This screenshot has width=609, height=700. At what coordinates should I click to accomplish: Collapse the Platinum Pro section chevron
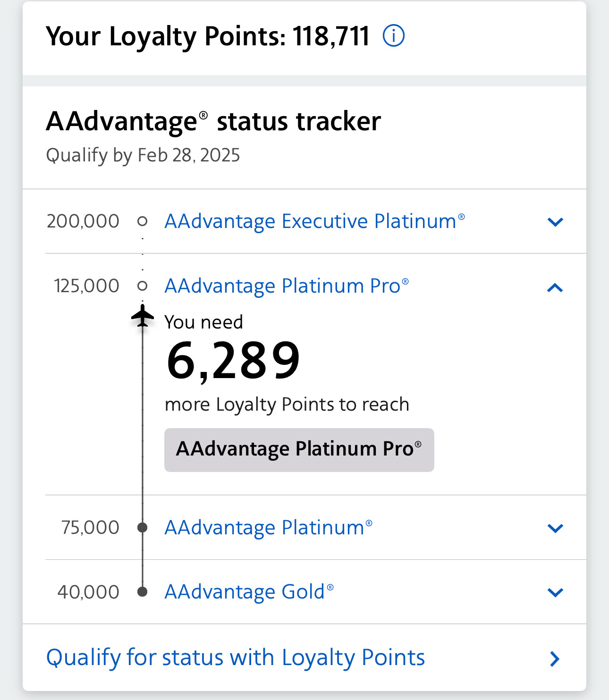tap(555, 287)
